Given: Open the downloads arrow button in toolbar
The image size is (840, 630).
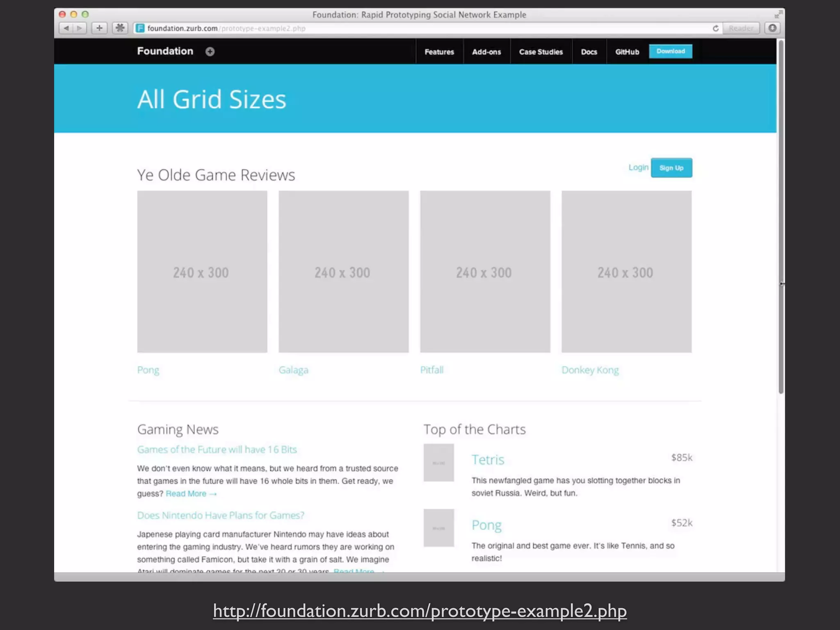Looking at the screenshot, I should 772,28.
